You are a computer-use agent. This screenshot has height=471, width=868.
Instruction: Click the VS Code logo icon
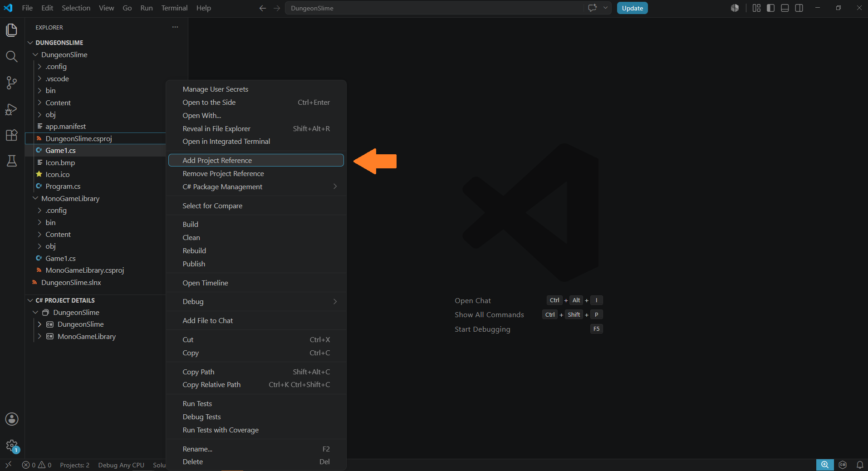8,8
